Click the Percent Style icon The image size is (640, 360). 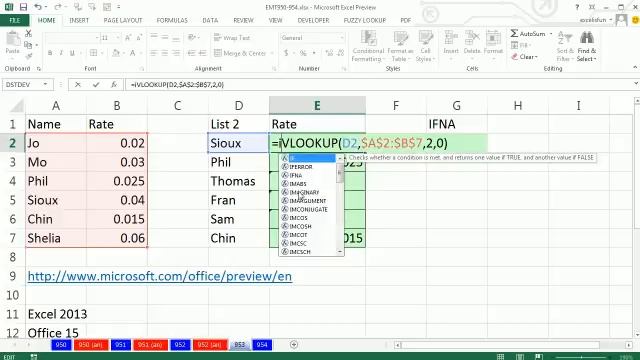click(303, 53)
